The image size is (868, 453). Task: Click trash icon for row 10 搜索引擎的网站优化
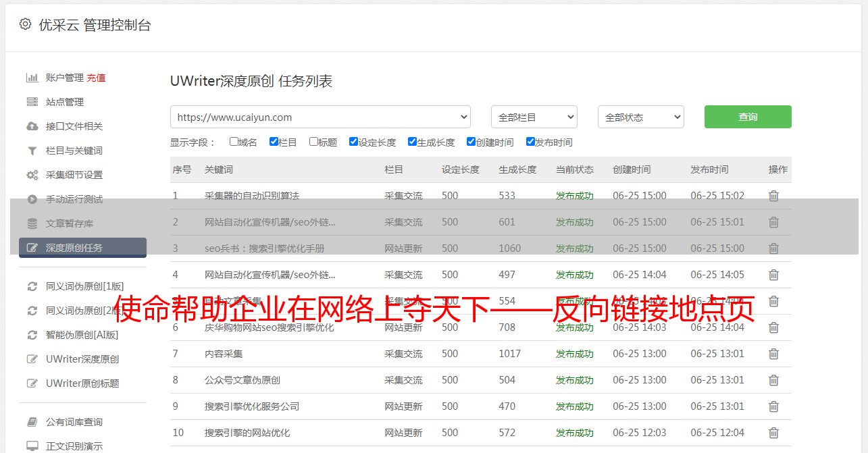click(x=774, y=433)
